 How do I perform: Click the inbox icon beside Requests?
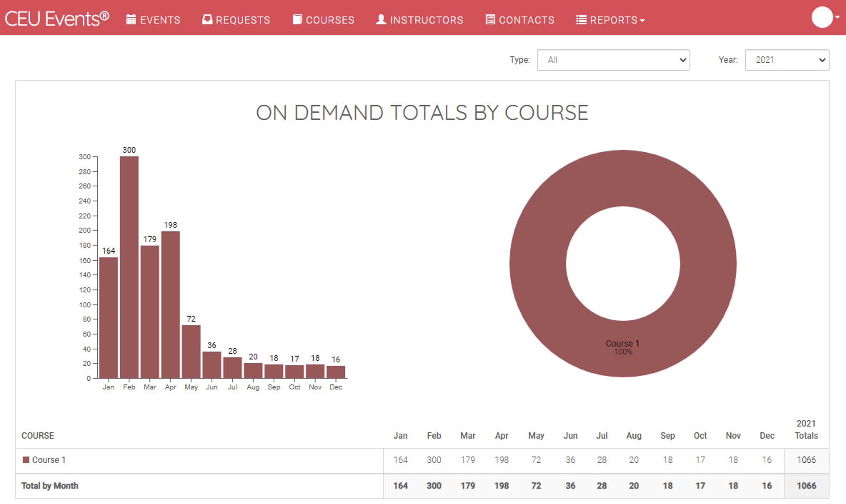207,20
